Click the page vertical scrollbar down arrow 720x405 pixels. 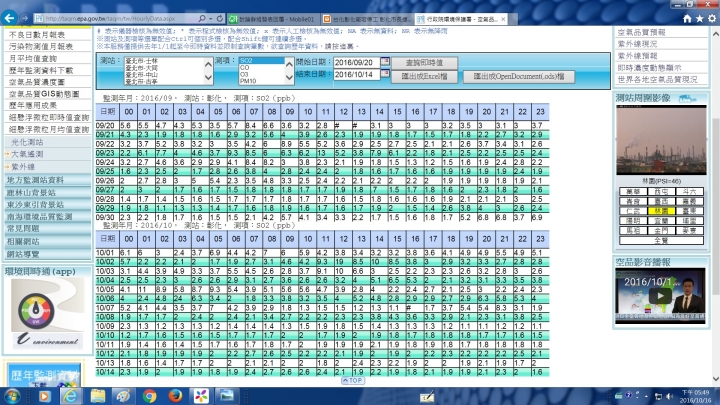pyautogui.click(x=715, y=379)
